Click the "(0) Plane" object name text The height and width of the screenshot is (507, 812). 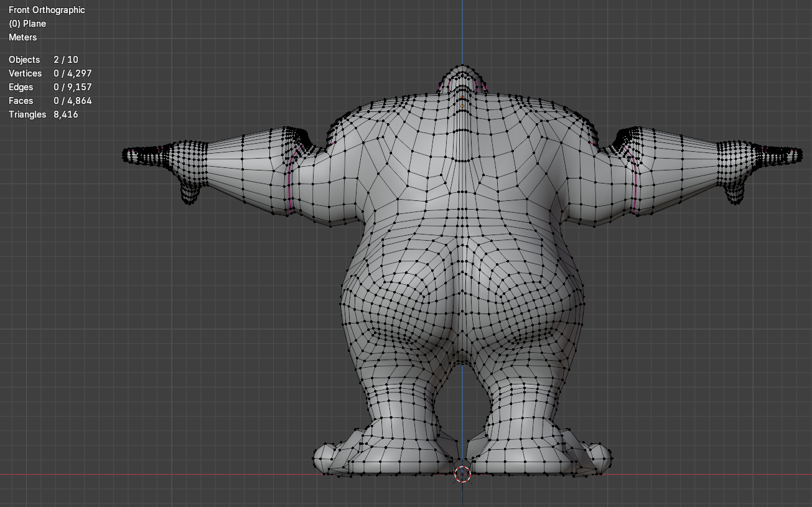[x=27, y=24]
